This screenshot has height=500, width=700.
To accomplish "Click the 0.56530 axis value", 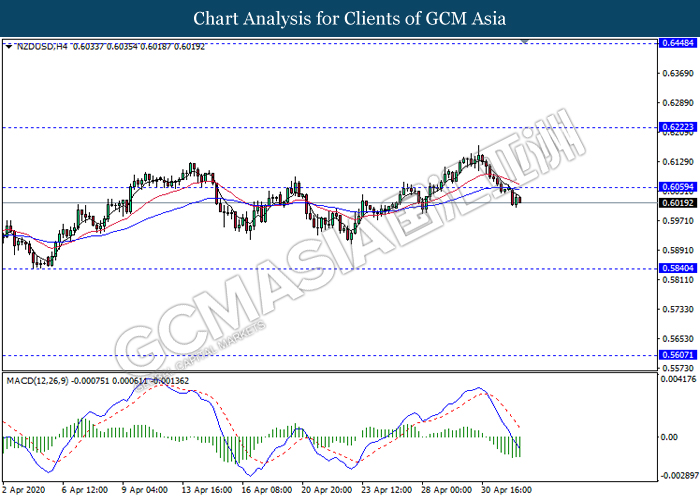I will coord(678,339).
